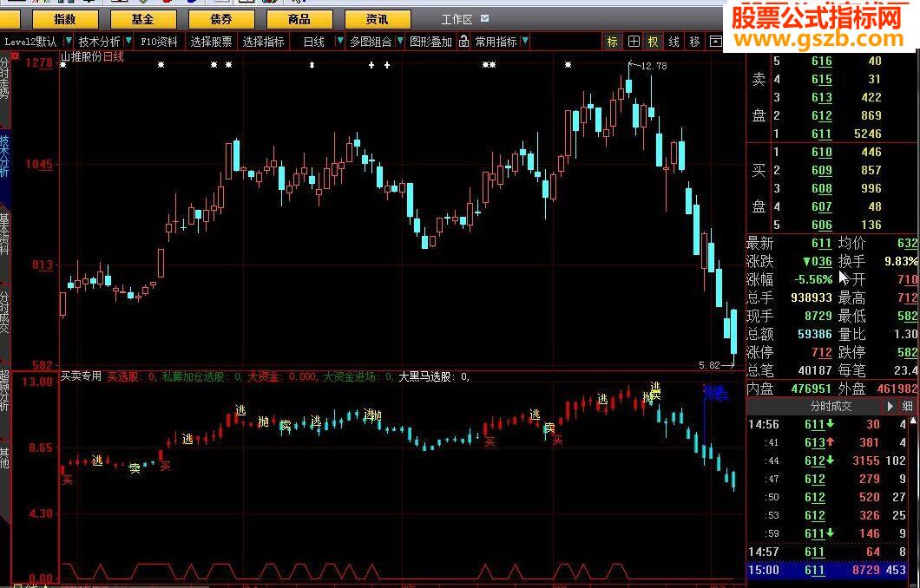Image resolution: width=920 pixels, height=588 pixels.
Task: Expand the 常用指标 dropdown arrow
Action: click(x=525, y=42)
